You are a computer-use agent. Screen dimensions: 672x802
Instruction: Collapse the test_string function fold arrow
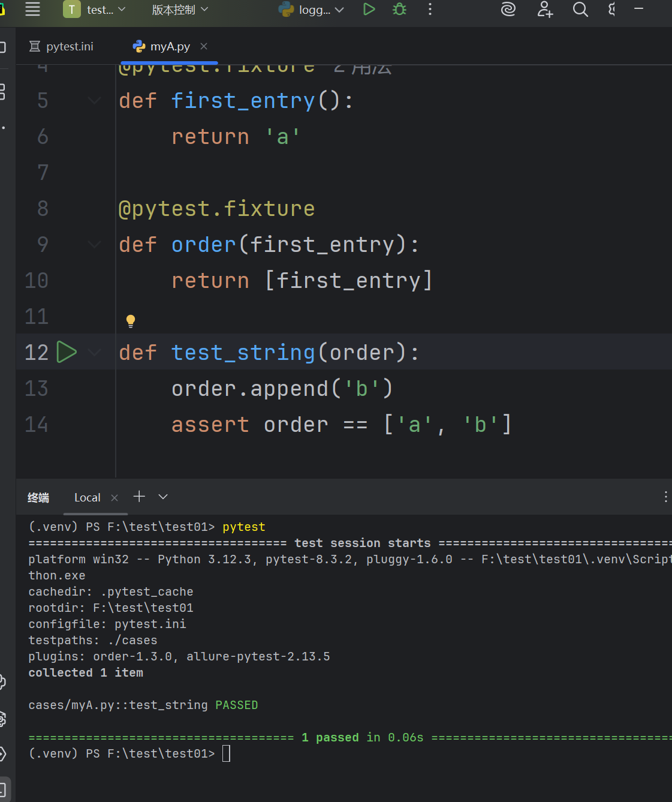(94, 352)
